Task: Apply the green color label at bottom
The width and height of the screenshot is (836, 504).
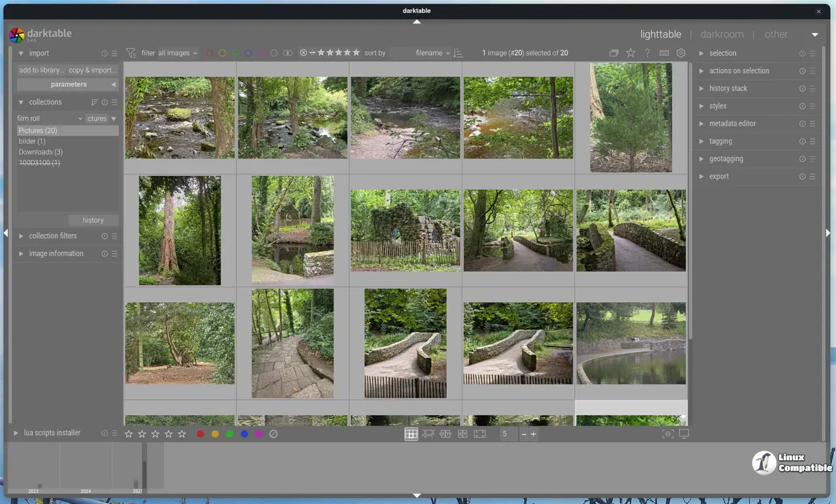Action: [230, 434]
